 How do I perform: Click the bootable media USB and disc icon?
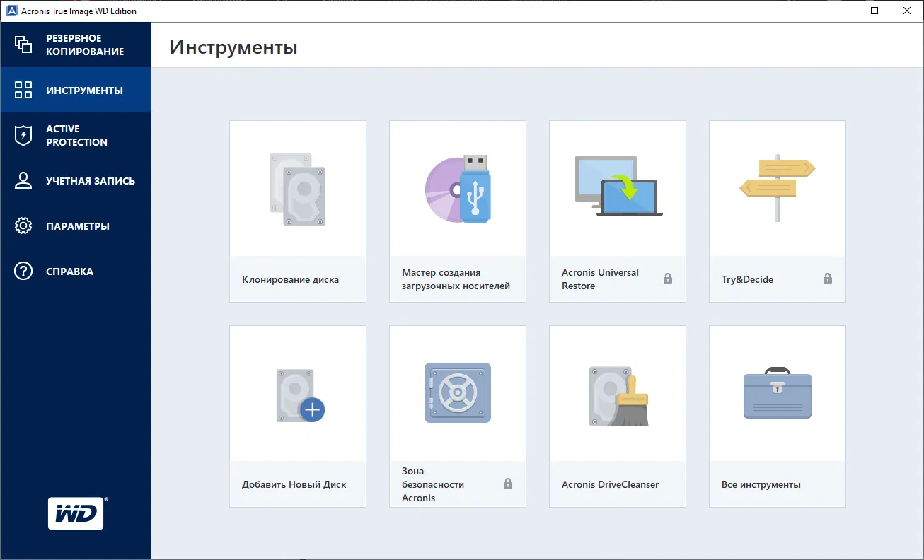(x=458, y=189)
